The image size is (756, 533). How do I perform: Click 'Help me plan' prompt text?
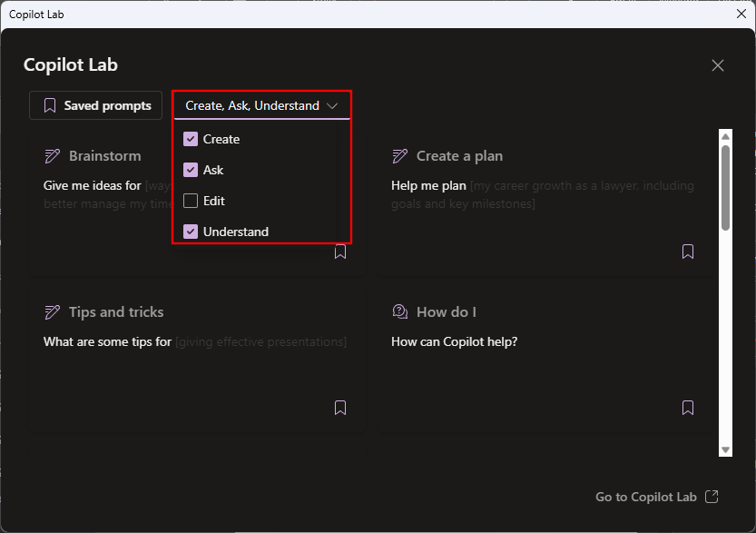[428, 186]
